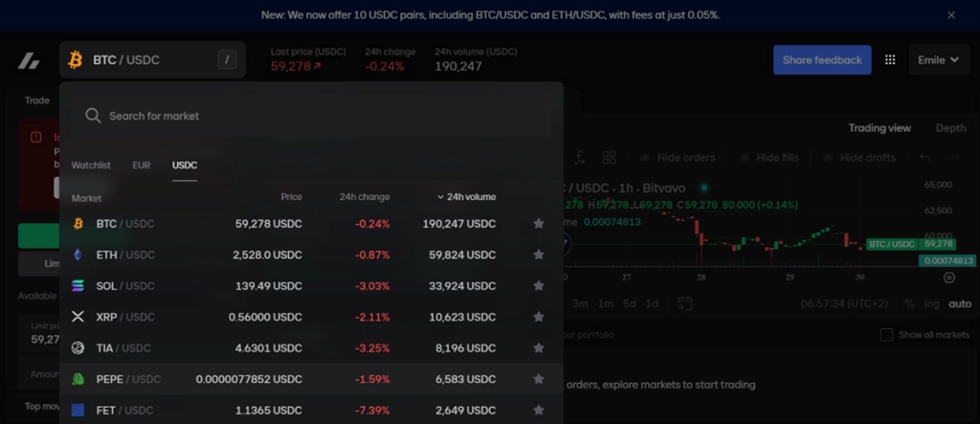This screenshot has height=424, width=980.
Task: Click the Bitvavo logo icon
Action: click(29, 60)
